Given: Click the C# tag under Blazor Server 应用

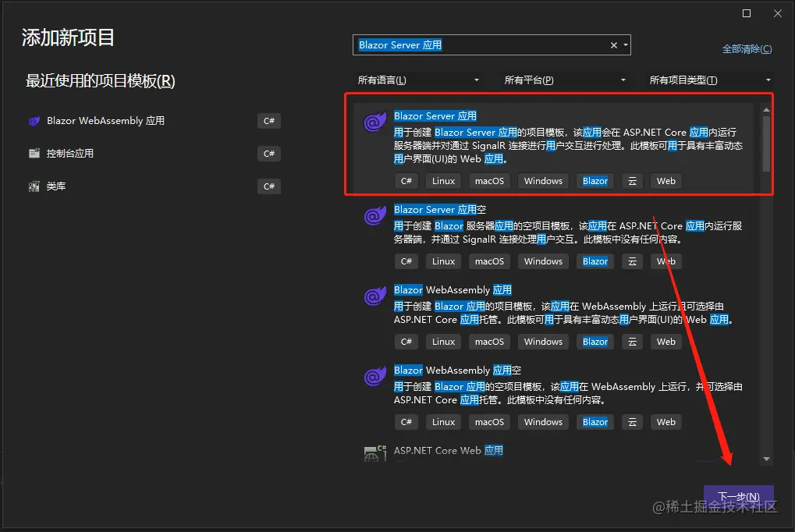Looking at the screenshot, I should pyautogui.click(x=406, y=181).
